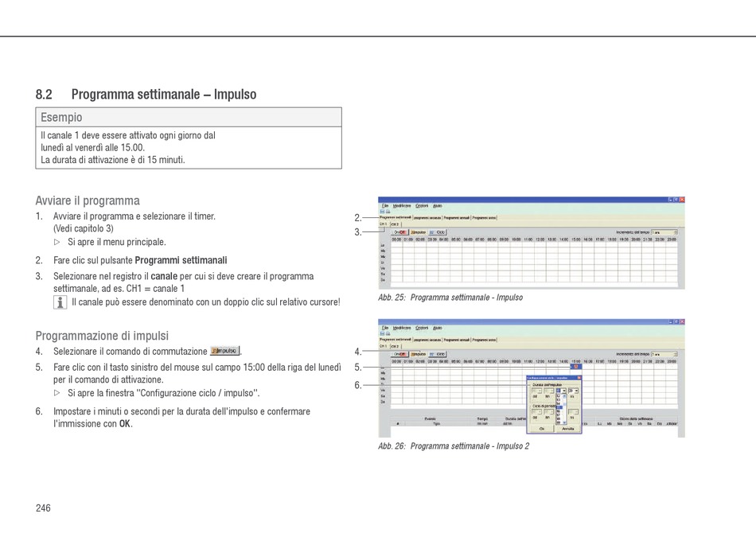Click the print icon in figure 25 screenshot
This screenshot has width=756, height=533.
pos(388,212)
